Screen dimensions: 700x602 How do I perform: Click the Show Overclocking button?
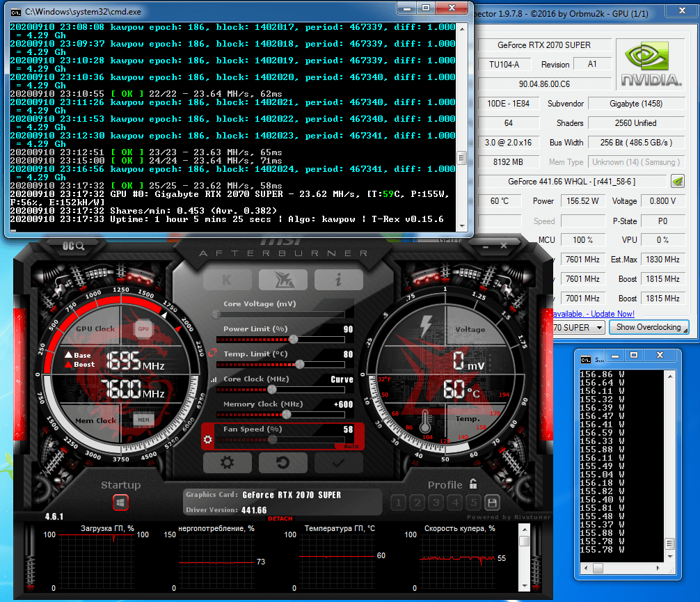coord(648,327)
